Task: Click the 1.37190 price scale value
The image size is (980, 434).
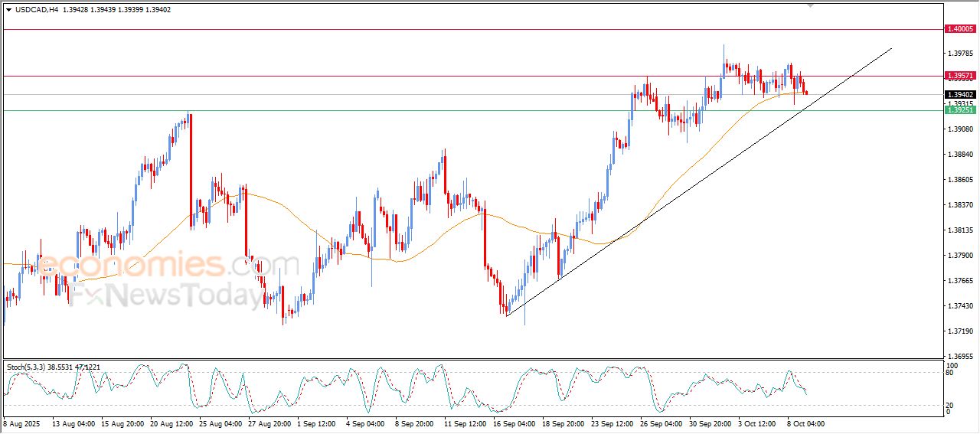Action: tap(960, 331)
